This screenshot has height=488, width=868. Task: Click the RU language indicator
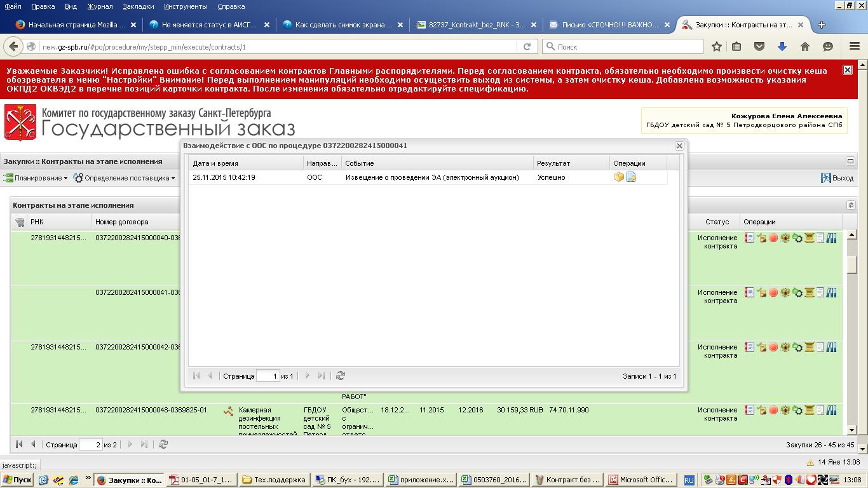point(689,480)
